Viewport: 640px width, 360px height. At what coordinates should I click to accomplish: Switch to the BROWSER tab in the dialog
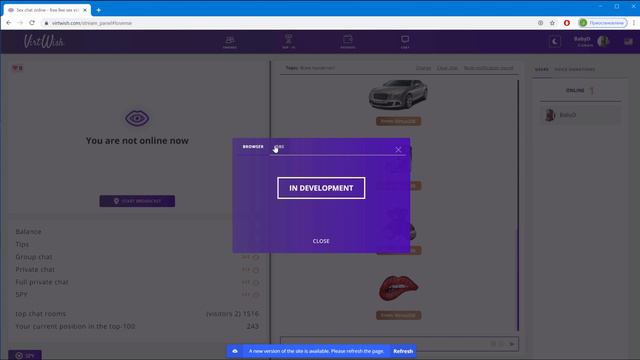[253, 147]
